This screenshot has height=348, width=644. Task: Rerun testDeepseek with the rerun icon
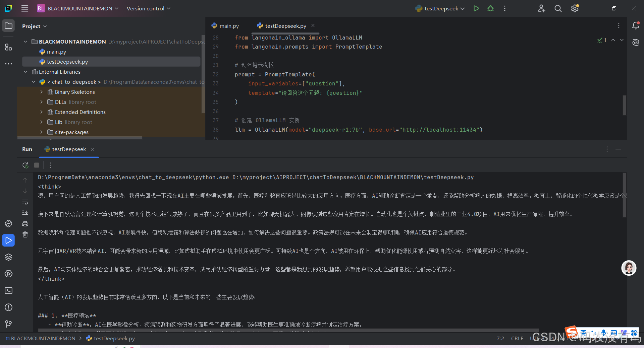[x=25, y=165]
